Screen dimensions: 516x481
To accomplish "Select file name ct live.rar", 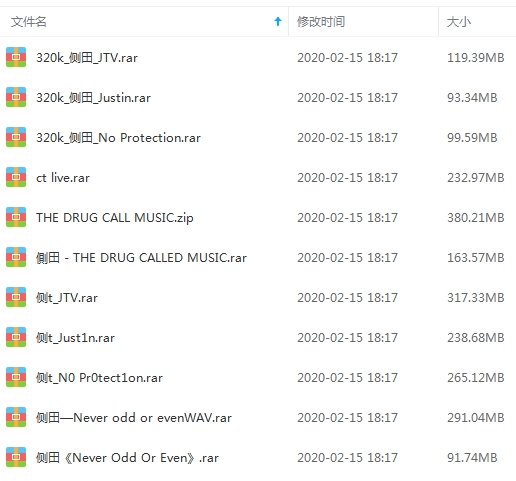I will pos(63,178).
